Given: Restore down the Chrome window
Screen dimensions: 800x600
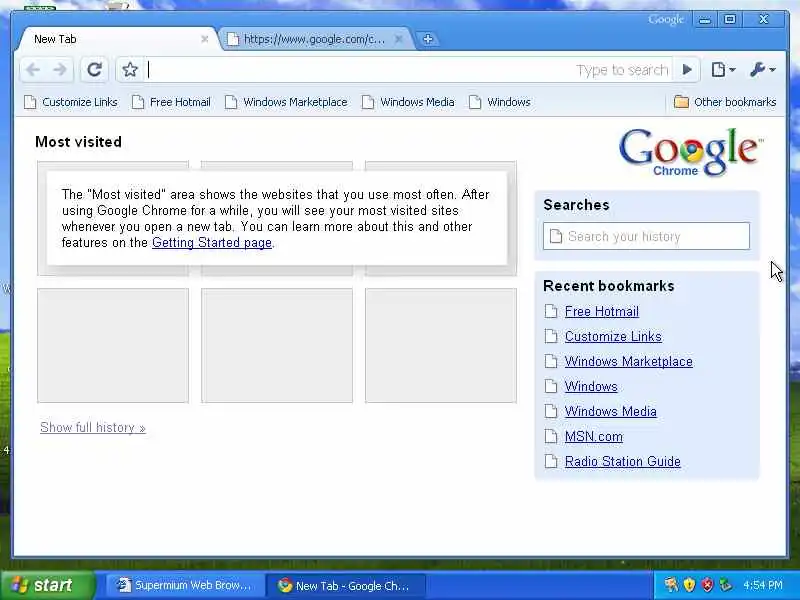Looking at the screenshot, I should (730, 20).
